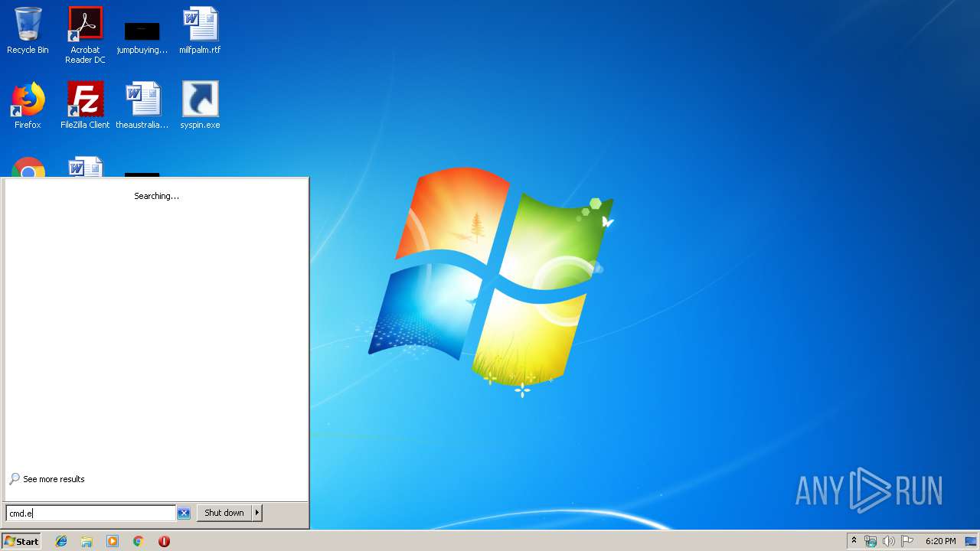Open the network tray icon
This screenshot has width=980, height=551.
coord(871,541)
